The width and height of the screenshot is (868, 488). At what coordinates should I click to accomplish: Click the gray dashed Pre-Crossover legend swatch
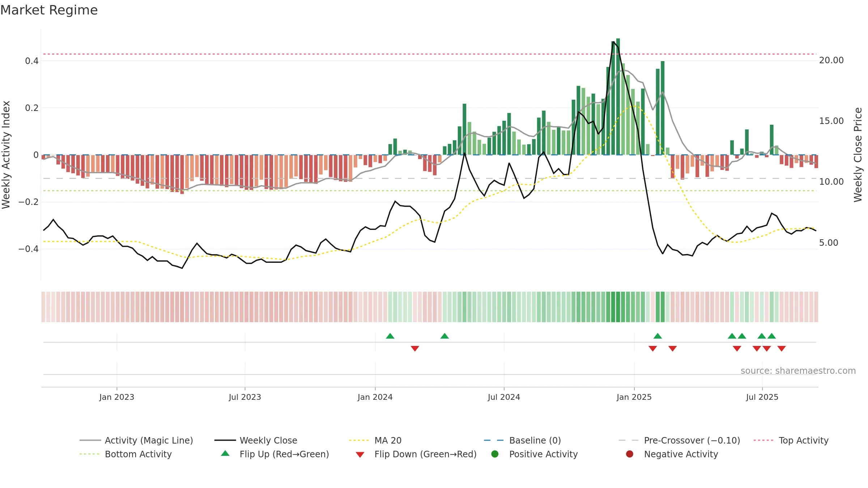(x=629, y=440)
